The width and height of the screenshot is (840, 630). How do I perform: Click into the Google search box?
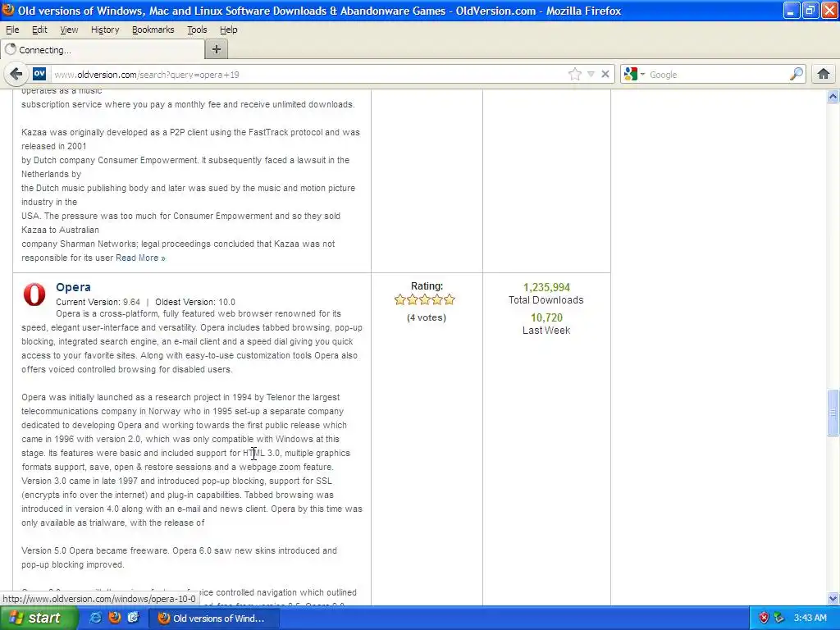pos(718,75)
